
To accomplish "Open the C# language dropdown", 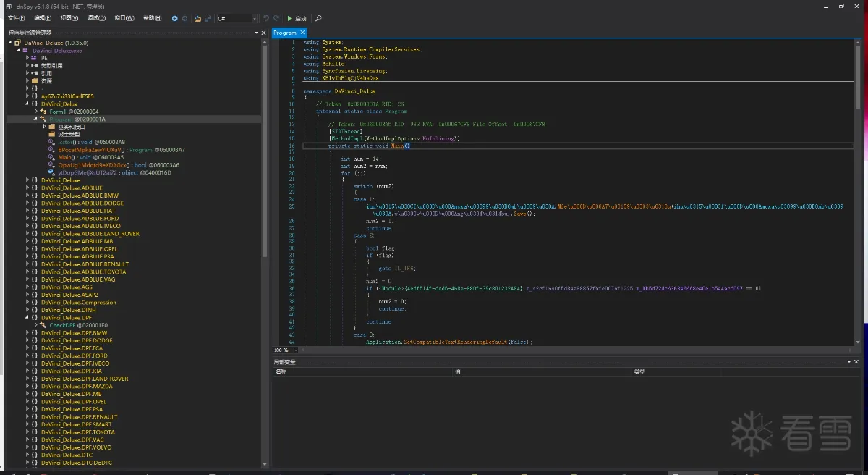I will (254, 18).
